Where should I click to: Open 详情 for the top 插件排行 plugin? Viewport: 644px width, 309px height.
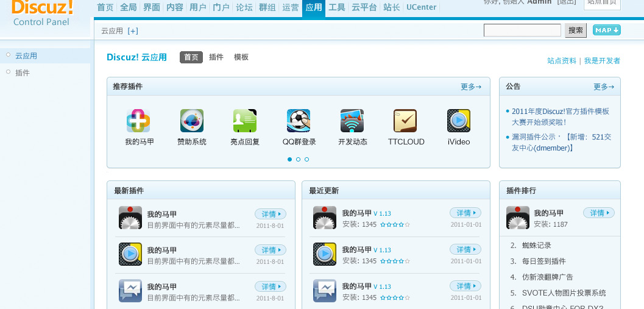pos(599,213)
